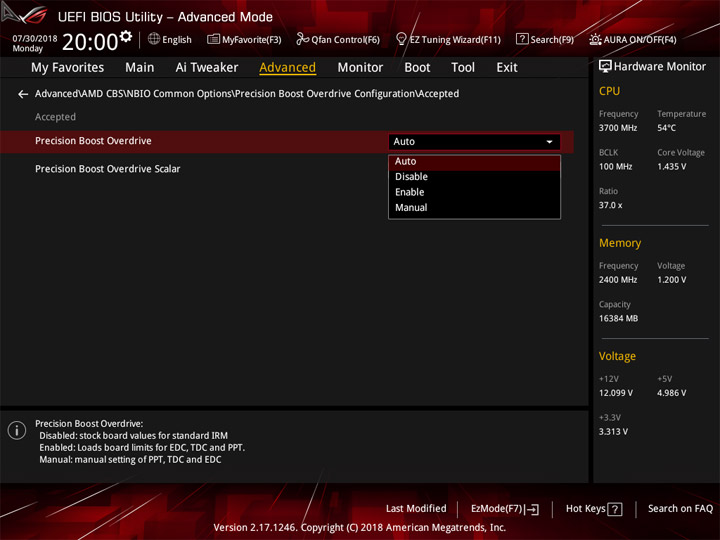Screen dimensions: 720x540
Task: Click memory voltage value 1.200 V
Action: [671, 280]
